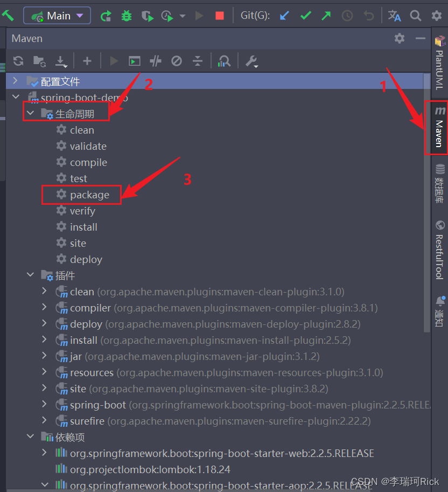Expand the compiler plugin node
The image size is (448, 492).
coord(45,307)
